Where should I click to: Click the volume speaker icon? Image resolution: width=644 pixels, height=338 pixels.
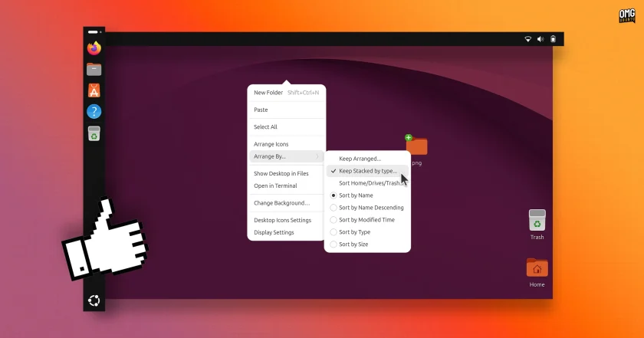(540, 39)
